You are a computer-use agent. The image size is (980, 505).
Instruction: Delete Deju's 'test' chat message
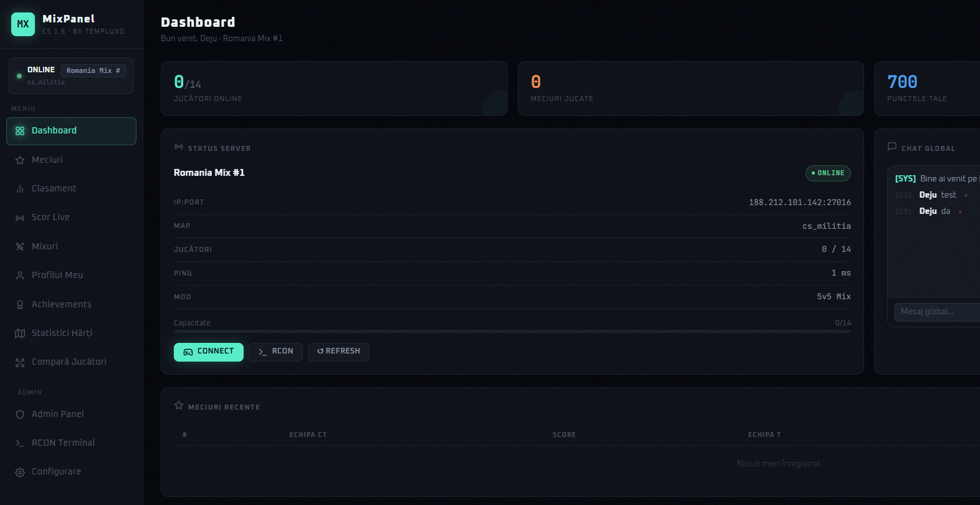coord(966,195)
